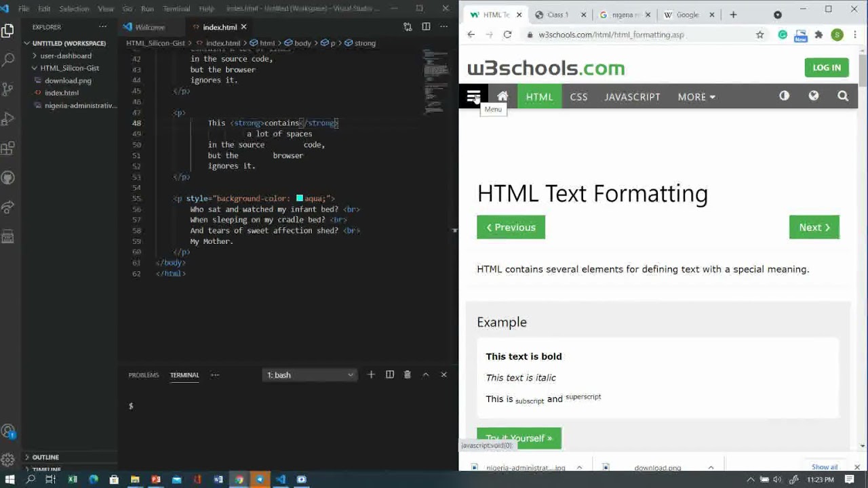Open the Source Control view in activity bar
Viewport: 868px width, 488px height.
(8, 89)
